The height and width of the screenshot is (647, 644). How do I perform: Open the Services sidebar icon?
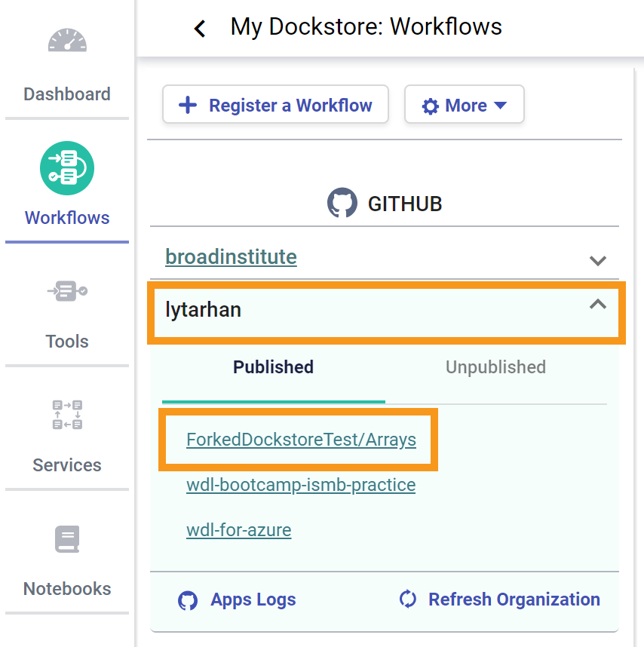[x=67, y=415]
